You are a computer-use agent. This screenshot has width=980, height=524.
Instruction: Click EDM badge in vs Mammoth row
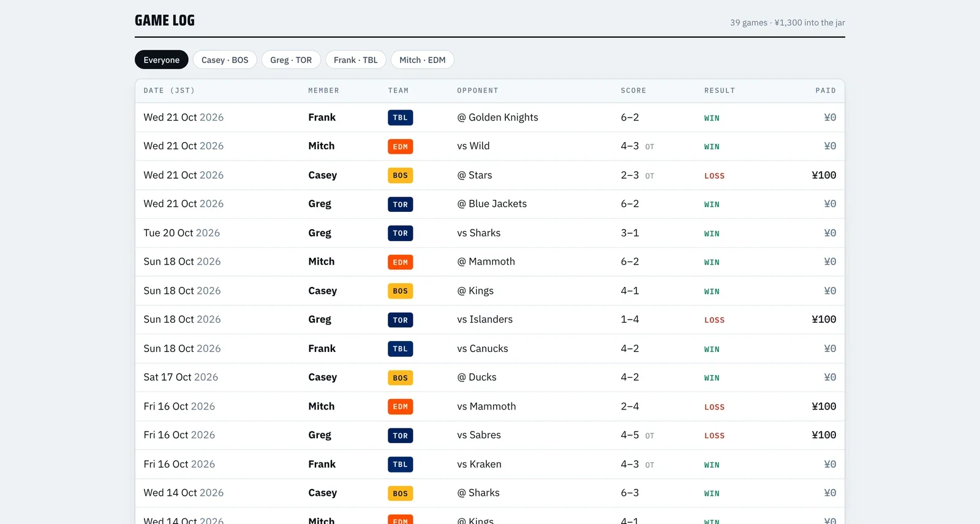coord(401,406)
